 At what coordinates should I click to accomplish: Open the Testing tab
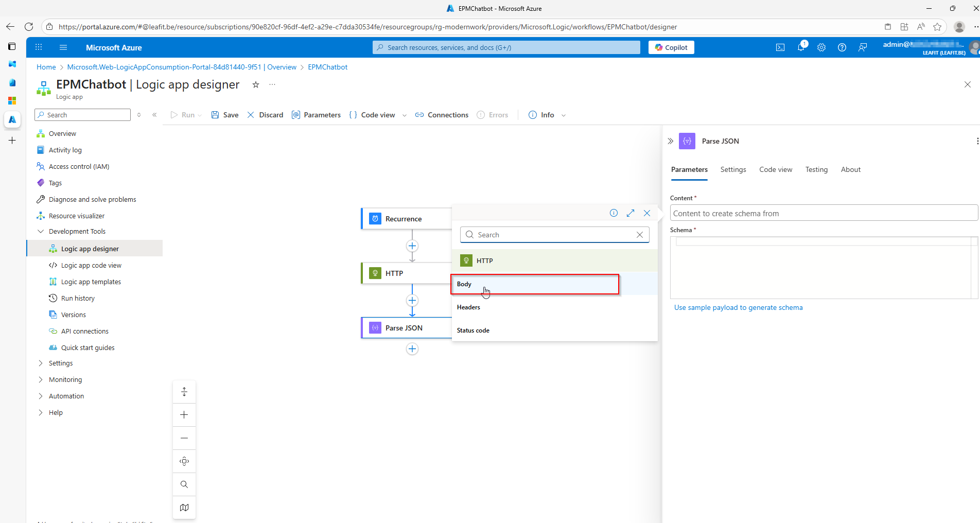pos(816,169)
